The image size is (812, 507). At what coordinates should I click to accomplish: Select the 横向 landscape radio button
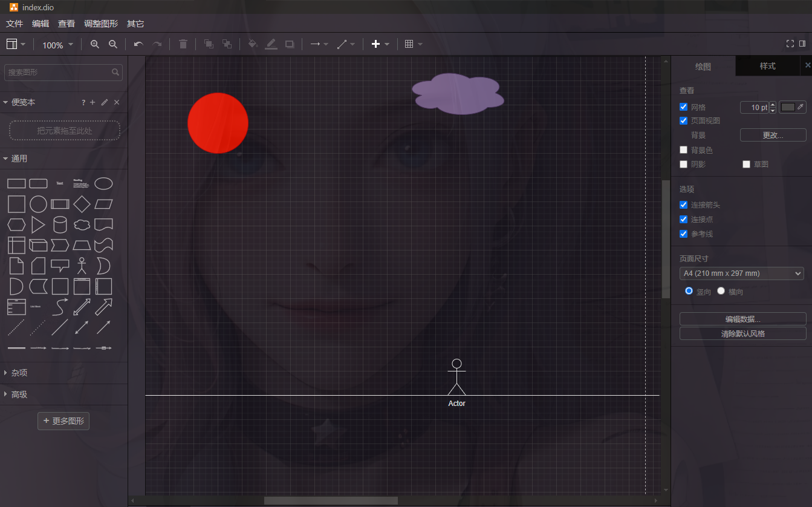721,291
